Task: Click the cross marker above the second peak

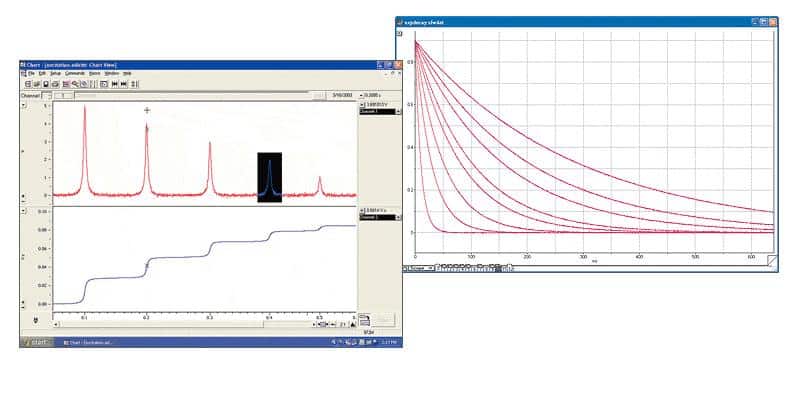Action: tap(147, 110)
